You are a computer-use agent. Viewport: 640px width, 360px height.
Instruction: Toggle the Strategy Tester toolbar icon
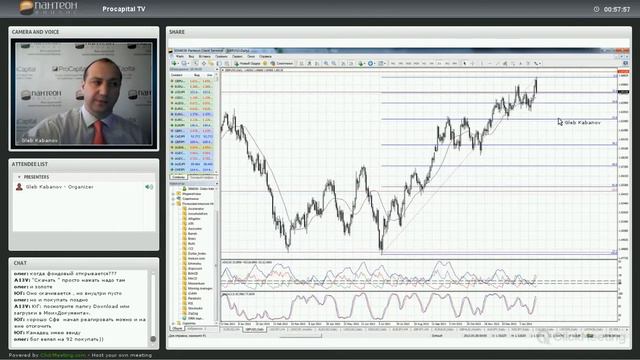[x=227, y=63]
